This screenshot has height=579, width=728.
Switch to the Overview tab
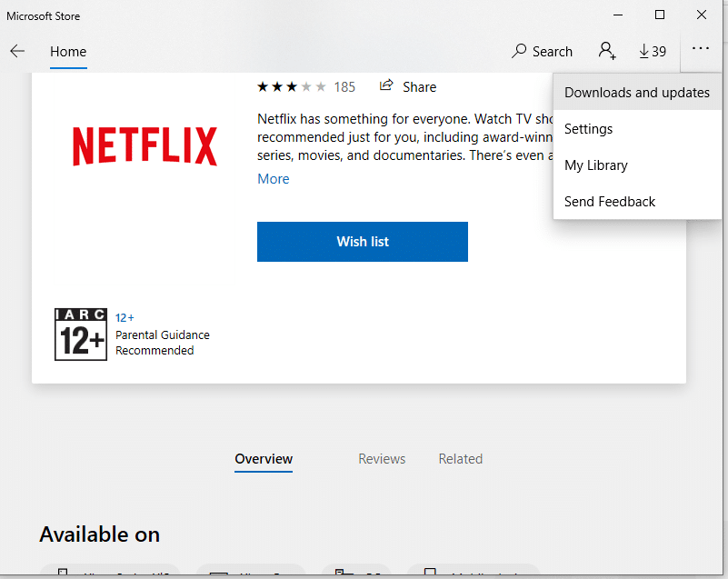click(x=264, y=459)
